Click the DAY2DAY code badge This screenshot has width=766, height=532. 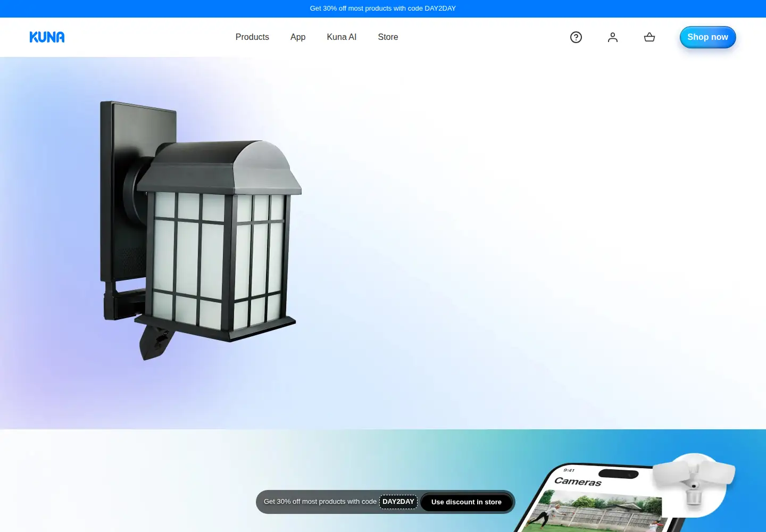(398, 502)
